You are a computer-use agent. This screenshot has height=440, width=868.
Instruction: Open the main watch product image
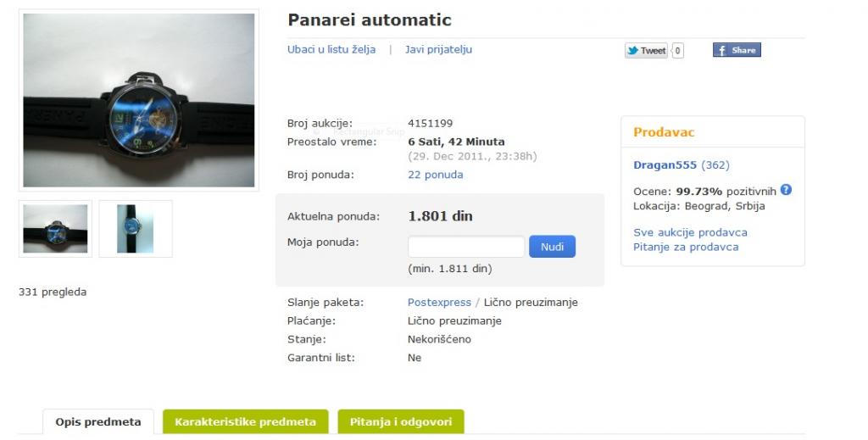coord(139,100)
